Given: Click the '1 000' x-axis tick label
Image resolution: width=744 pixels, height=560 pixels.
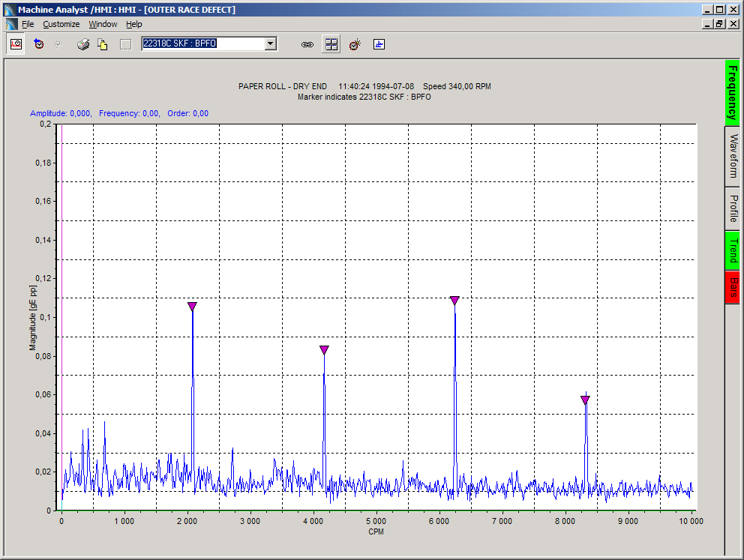Looking at the screenshot, I should point(124,521).
